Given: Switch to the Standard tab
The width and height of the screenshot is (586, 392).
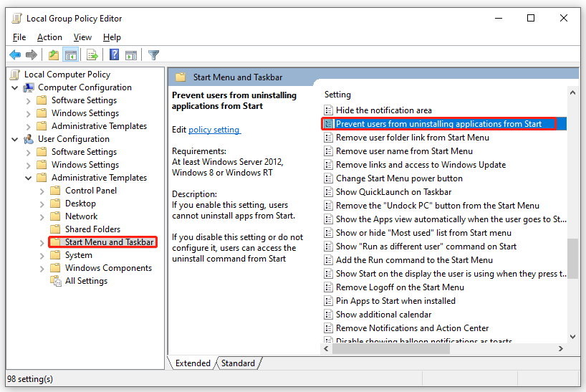Looking at the screenshot, I should click(x=238, y=363).
